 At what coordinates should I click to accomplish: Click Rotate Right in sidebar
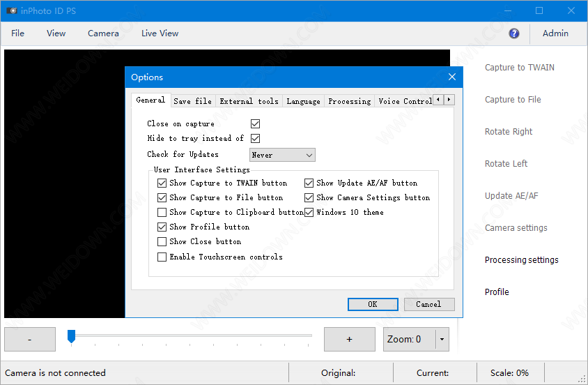509,132
